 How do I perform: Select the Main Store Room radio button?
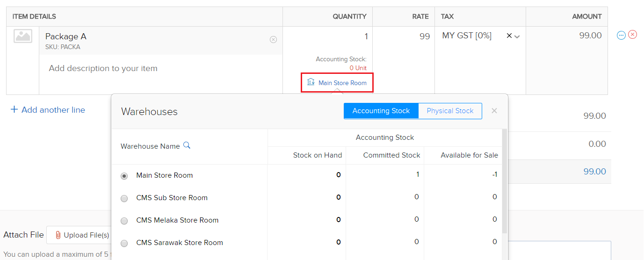pyautogui.click(x=124, y=176)
